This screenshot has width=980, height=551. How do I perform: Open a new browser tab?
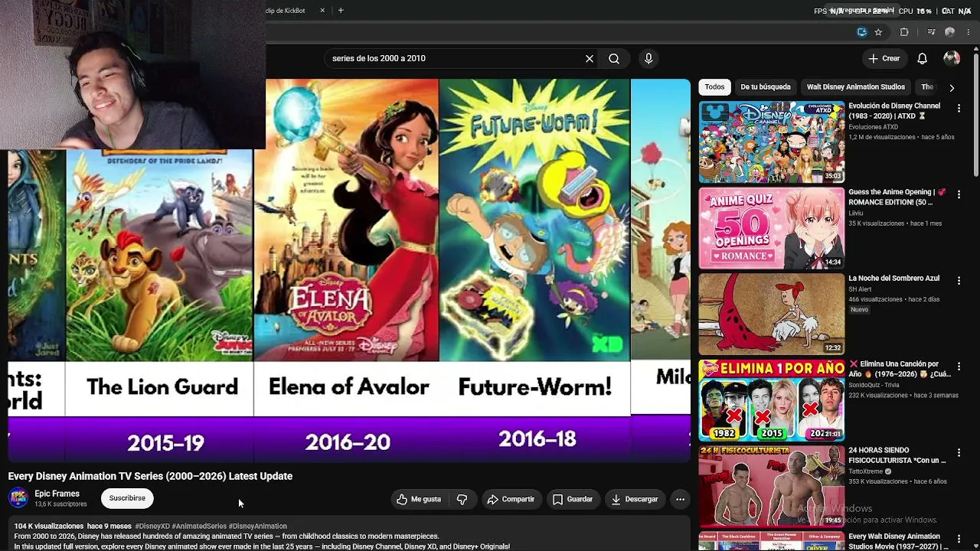coord(341,11)
